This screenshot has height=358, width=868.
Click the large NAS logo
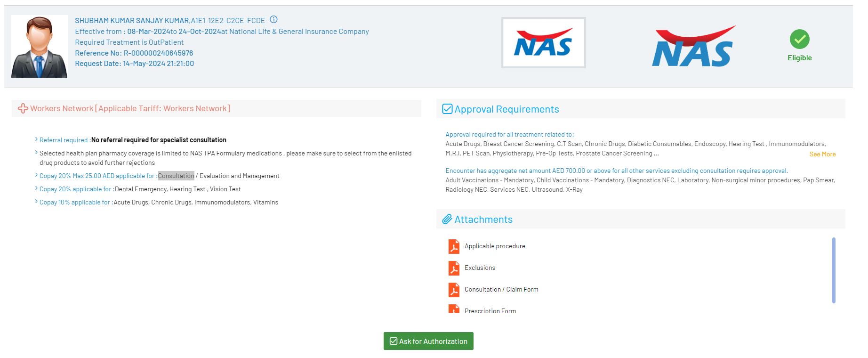point(694,46)
